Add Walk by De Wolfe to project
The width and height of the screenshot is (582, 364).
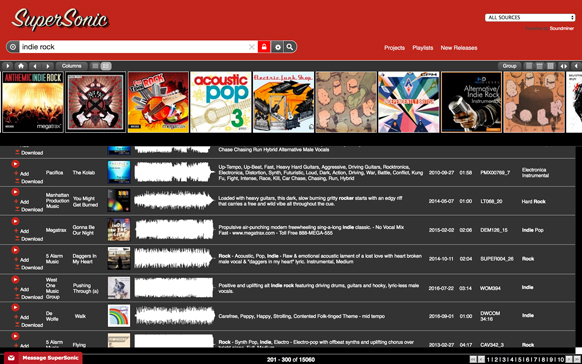pyautogui.click(x=22, y=317)
